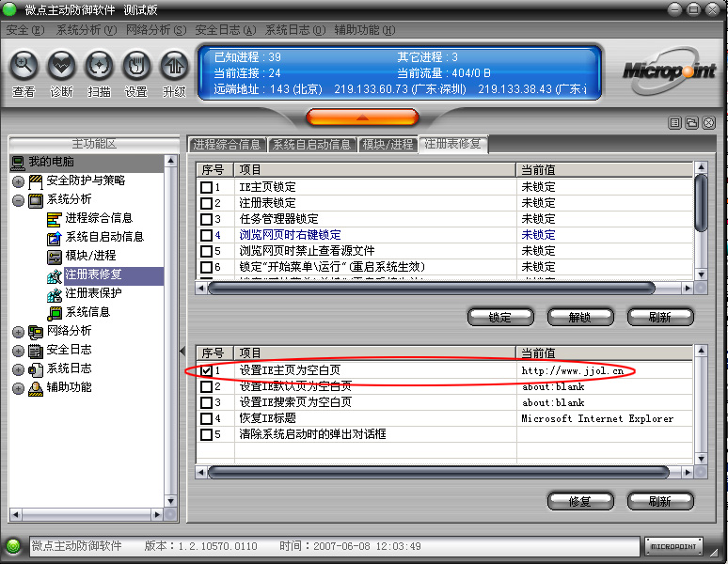Check the IE主页锁定 checkbox
The height and width of the screenshot is (564, 728).
[x=206, y=187]
